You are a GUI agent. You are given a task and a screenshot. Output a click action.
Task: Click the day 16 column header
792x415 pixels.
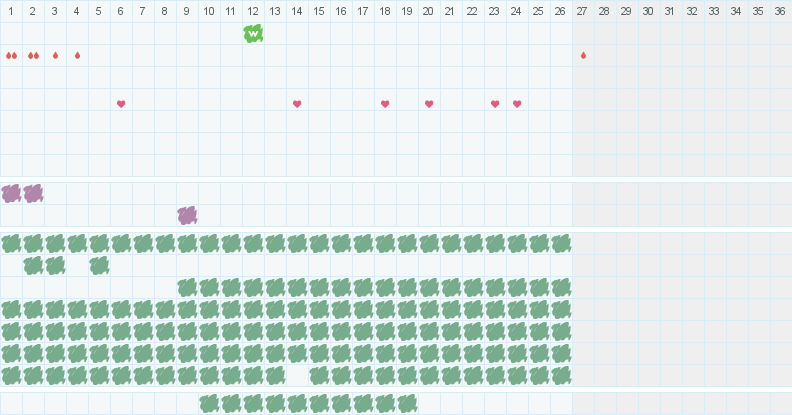(341, 11)
